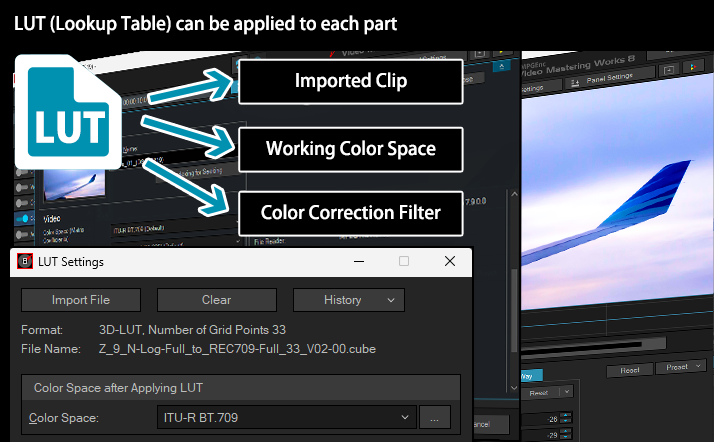Open the History dropdown
Viewport: 714px width, 442px height.
coord(349,300)
